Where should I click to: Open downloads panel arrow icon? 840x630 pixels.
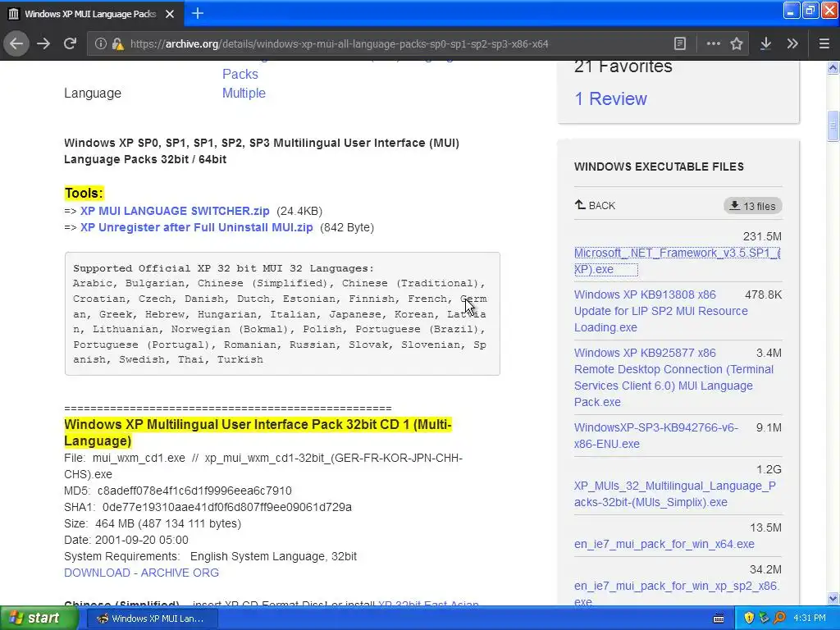[x=766, y=44]
